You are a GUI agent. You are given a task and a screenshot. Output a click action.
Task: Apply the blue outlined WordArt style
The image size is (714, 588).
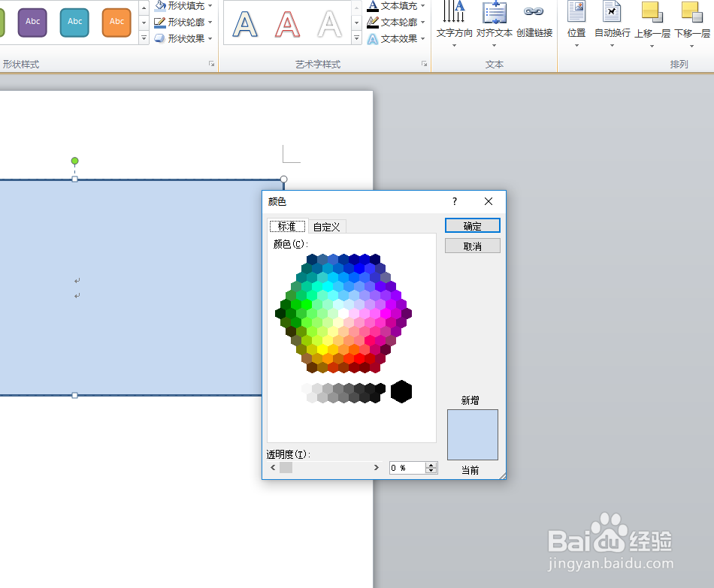(245, 24)
